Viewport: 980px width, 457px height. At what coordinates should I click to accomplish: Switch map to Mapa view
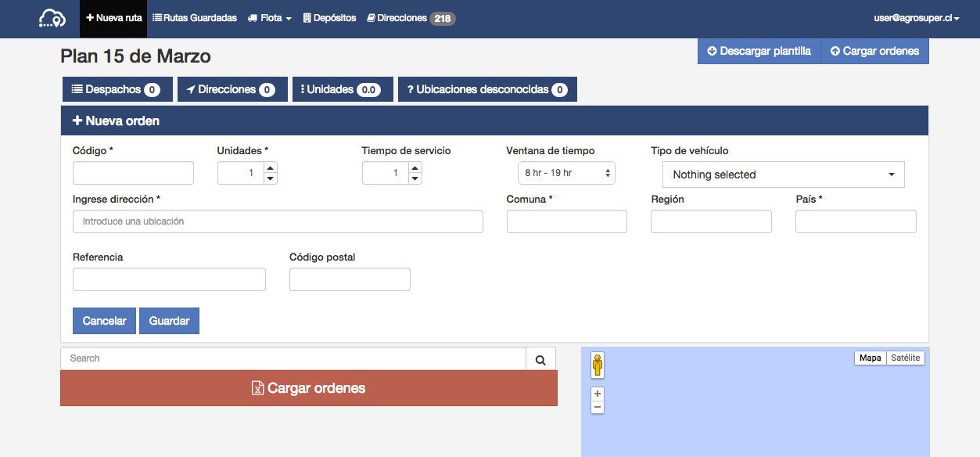tap(870, 358)
